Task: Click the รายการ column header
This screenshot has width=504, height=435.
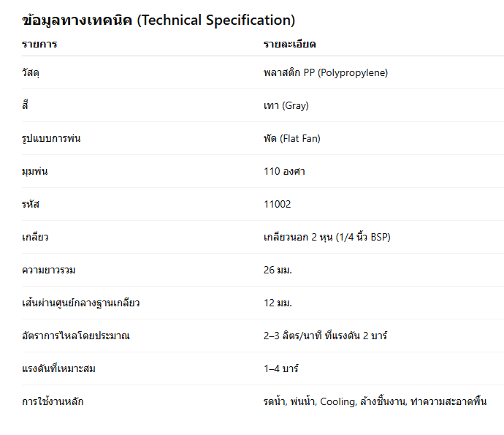Action: (x=39, y=45)
